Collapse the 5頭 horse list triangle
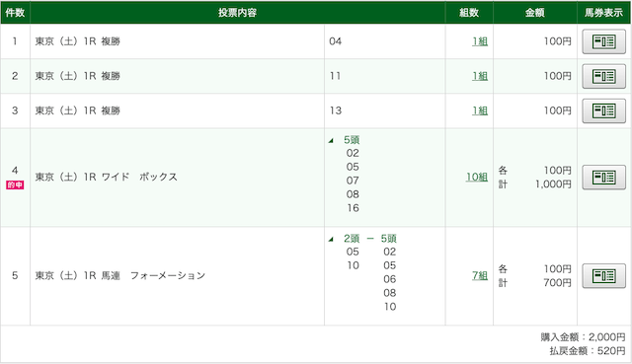632x364 pixels. (331, 140)
